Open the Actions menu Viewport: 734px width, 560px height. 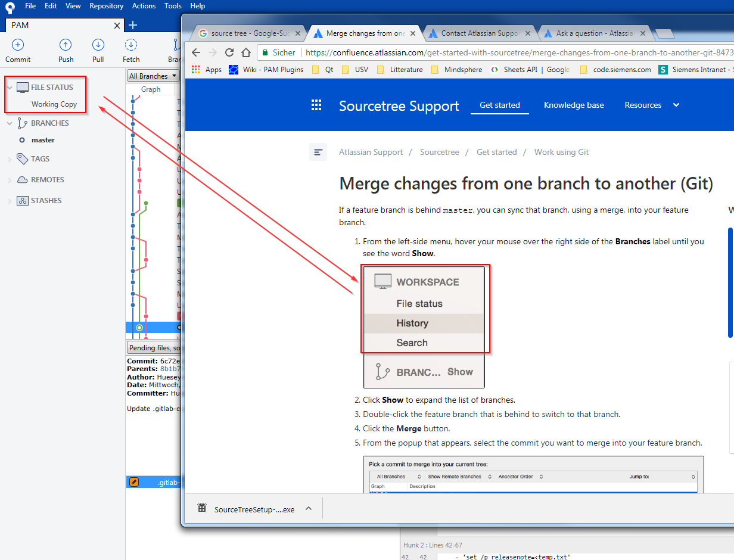(x=144, y=6)
